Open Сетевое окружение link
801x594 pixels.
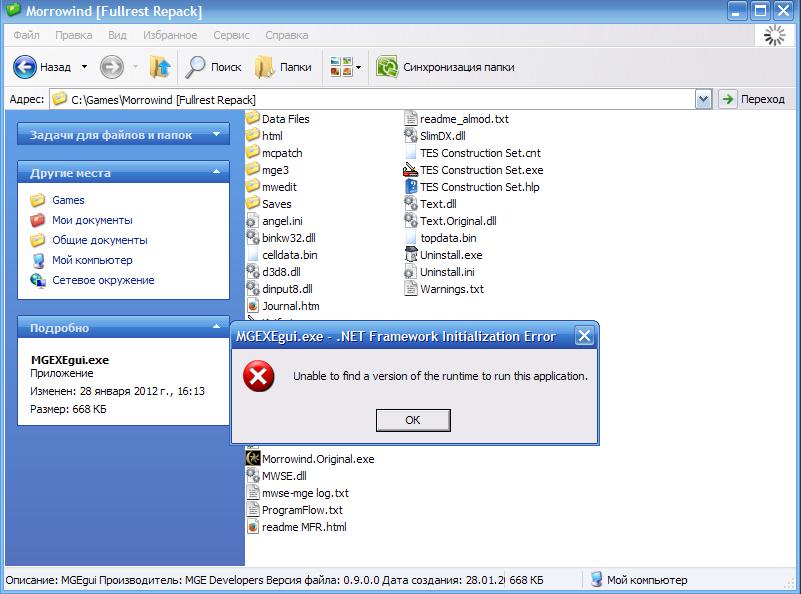[103, 280]
